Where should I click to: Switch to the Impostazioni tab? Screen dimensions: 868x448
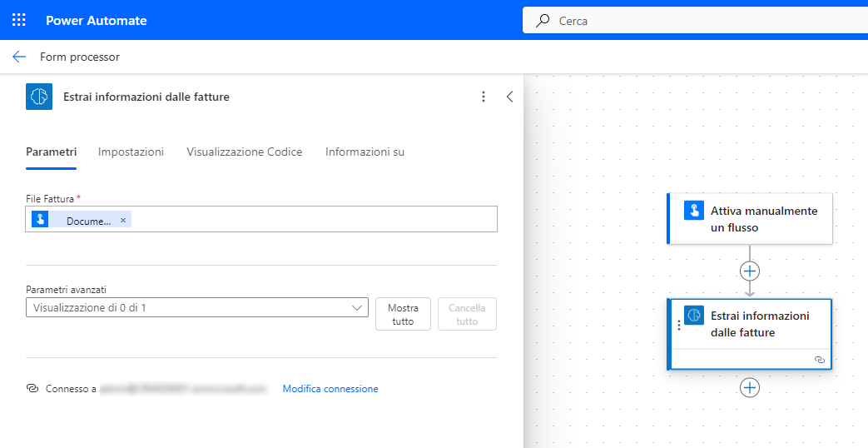pos(131,152)
